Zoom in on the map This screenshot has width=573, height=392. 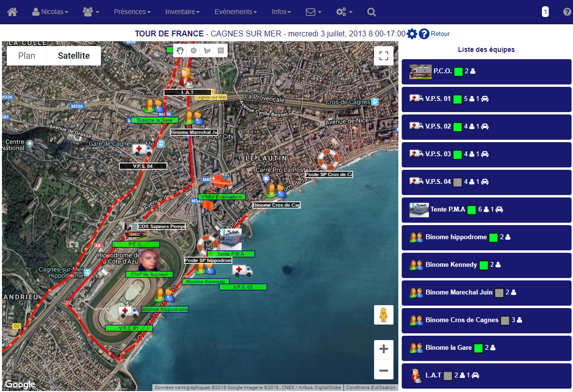[384, 349]
